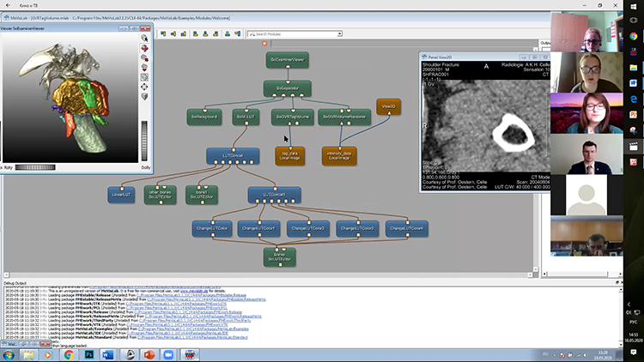Click the Debug Output panel title

15,283
